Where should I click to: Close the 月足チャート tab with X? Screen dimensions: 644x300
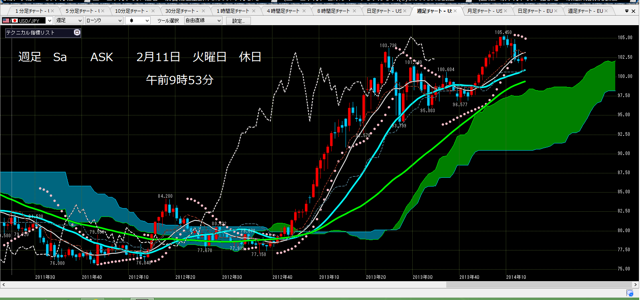(x=505, y=11)
